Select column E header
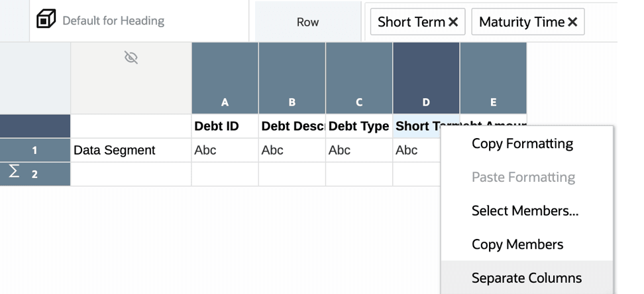 (493, 78)
